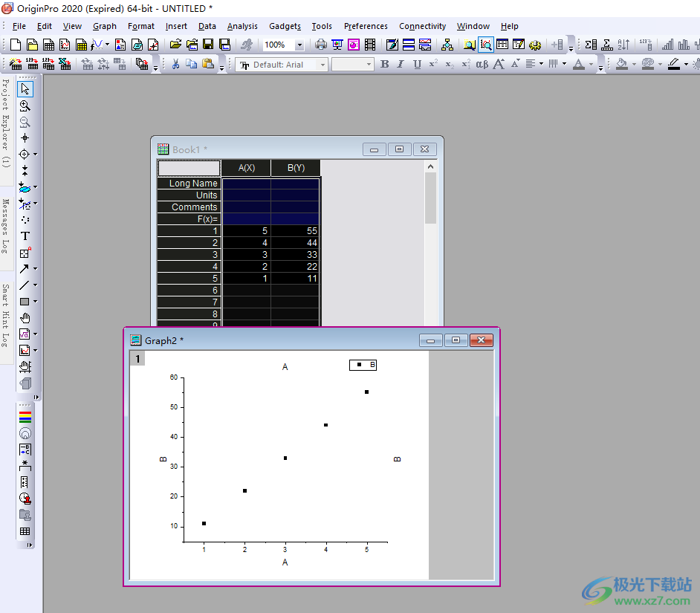Toggle Underline text formatting

(x=417, y=65)
